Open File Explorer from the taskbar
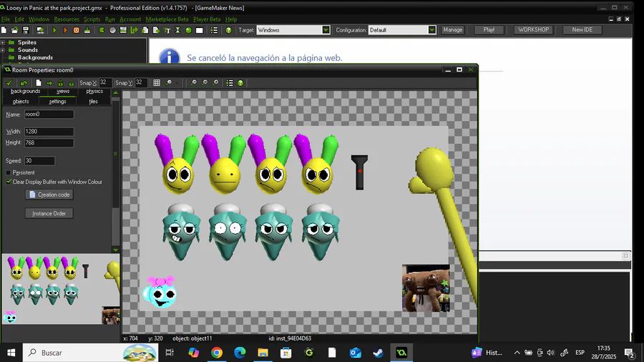This screenshot has height=362, width=644. point(263,353)
